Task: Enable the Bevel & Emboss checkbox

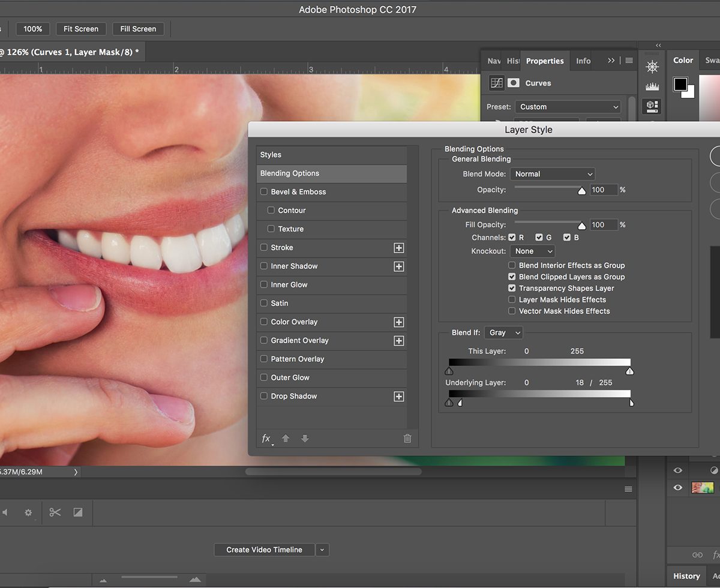Action: tap(264, 192)
